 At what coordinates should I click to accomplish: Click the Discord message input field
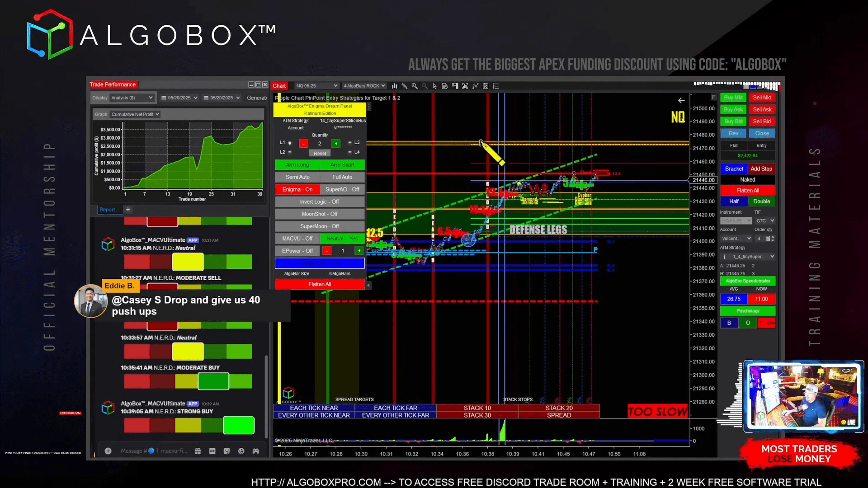[x=154, y=451]
